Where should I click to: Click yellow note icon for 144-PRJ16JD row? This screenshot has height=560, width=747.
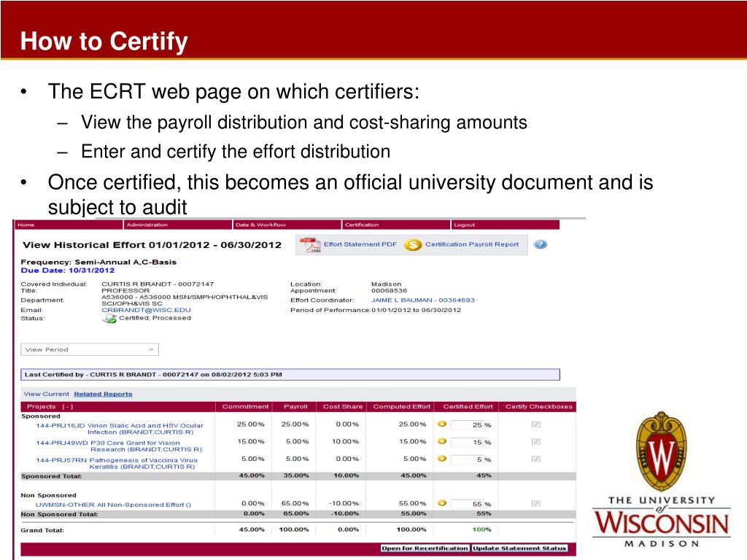[x=441, y=424]
